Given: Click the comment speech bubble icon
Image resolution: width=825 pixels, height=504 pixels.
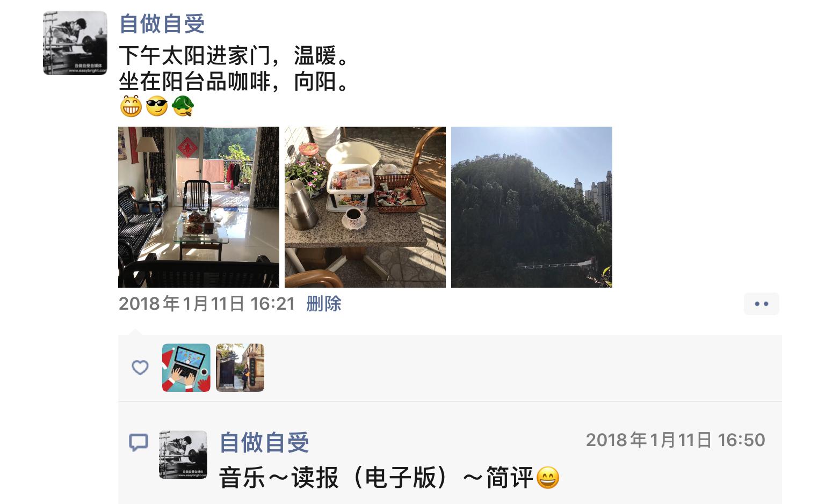Looking at the screenshot, I should (139, 443).
